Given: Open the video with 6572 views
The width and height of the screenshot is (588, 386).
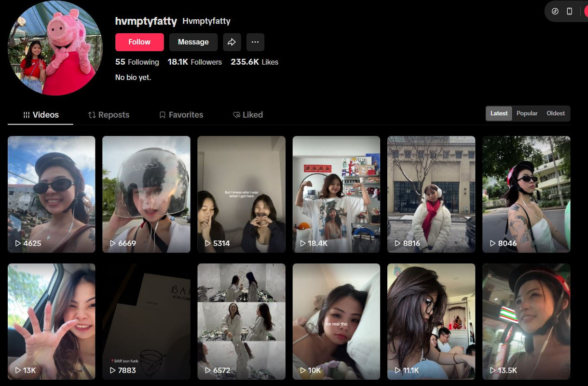Looking at the screenshot, I should (241, 321).
